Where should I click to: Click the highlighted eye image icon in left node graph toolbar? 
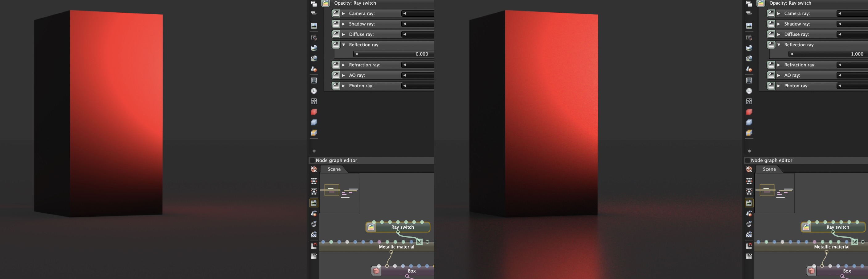click(x=314, y=203)
